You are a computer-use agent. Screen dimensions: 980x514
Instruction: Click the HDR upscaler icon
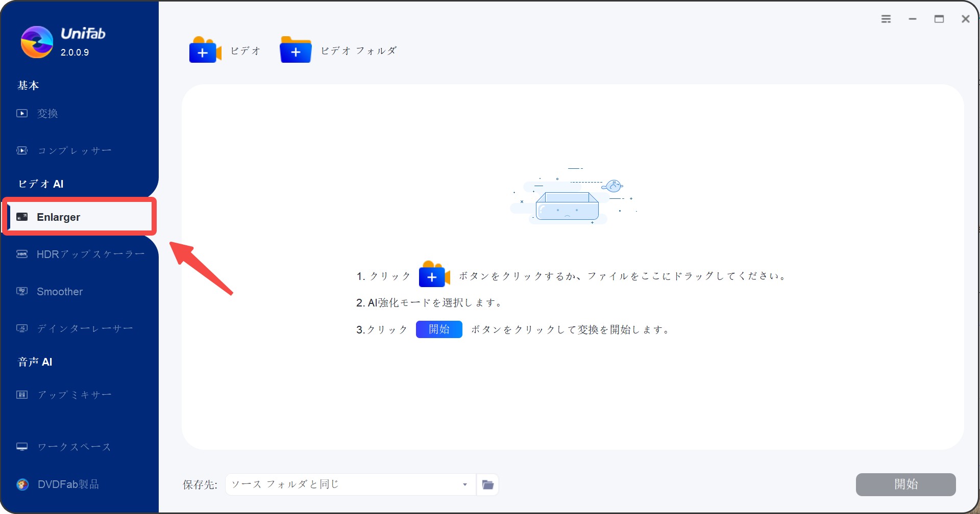pos(22,254)
